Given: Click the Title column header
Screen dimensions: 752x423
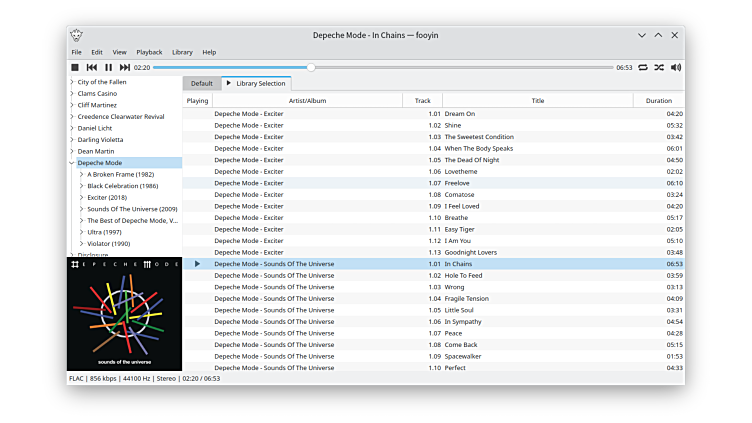Looking at the screenshot, I should pyautogui.click(x=537, y=100).
